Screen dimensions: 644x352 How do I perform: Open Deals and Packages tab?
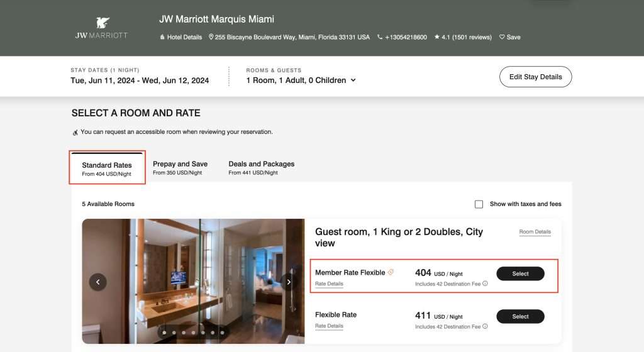point(261,167)
